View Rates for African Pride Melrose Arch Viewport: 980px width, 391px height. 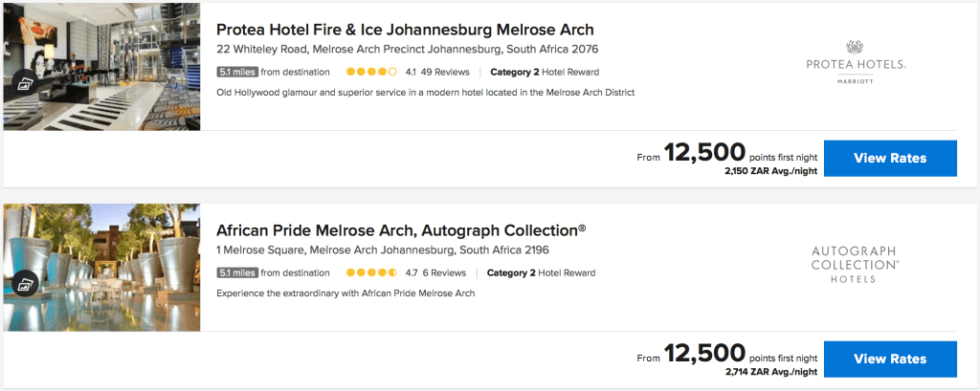(889, 358)
